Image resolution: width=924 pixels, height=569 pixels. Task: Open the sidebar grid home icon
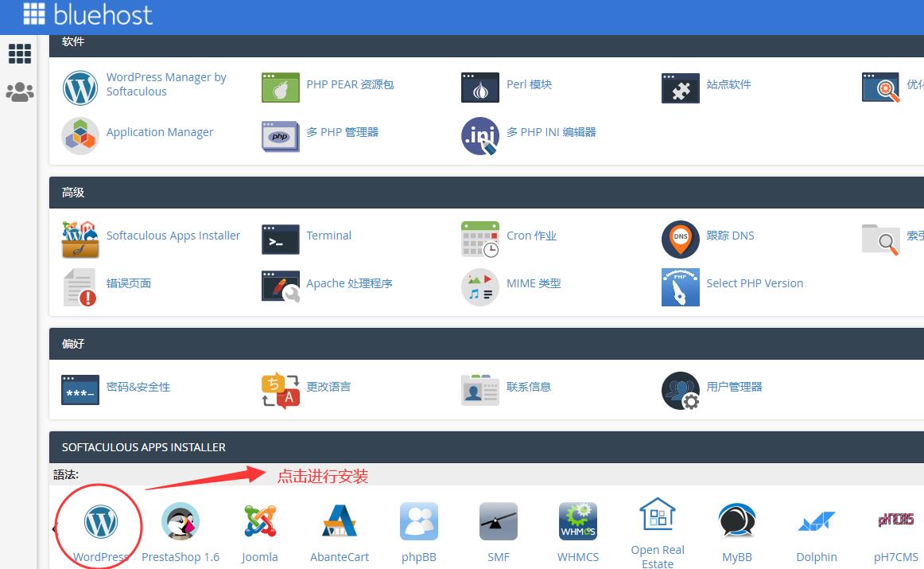[x=20, y=53]
